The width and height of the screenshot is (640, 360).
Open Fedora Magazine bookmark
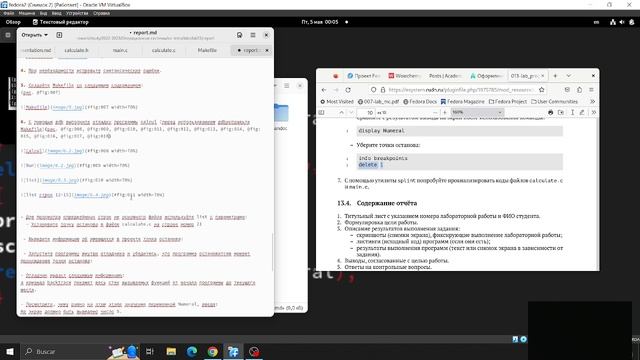[462, 102]
